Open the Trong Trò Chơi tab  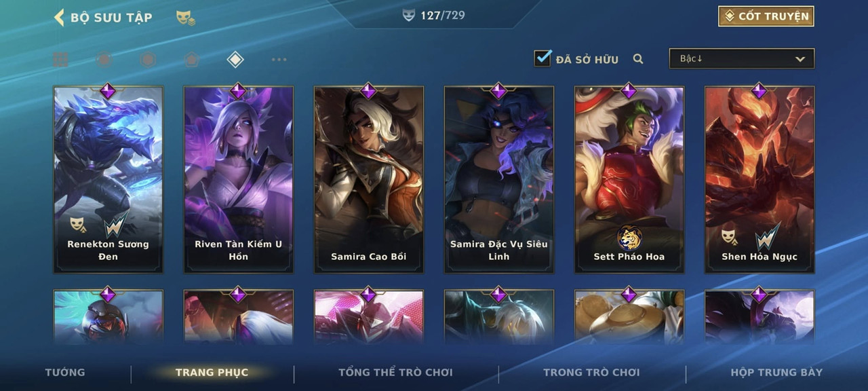pos(591,372)
